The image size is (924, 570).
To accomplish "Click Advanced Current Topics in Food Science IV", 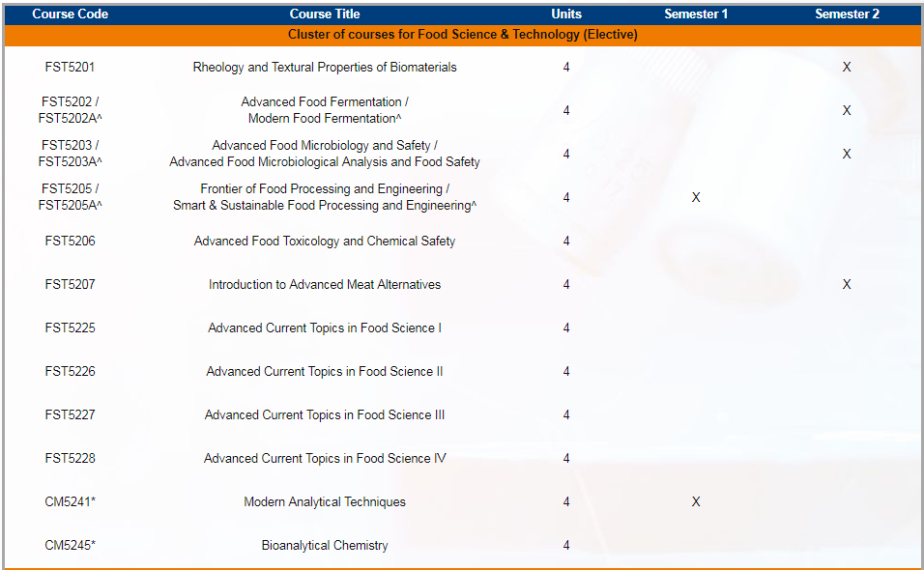I will pyautogui.click(x=325, y=458).
